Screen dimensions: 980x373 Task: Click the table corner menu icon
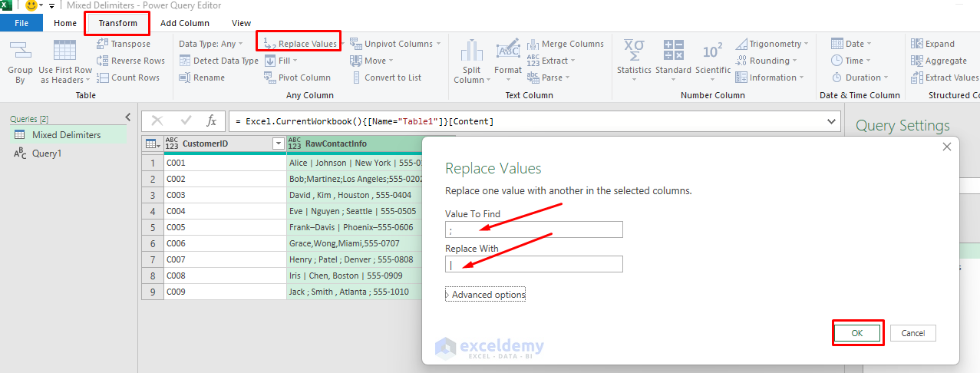tap(152, 144)
